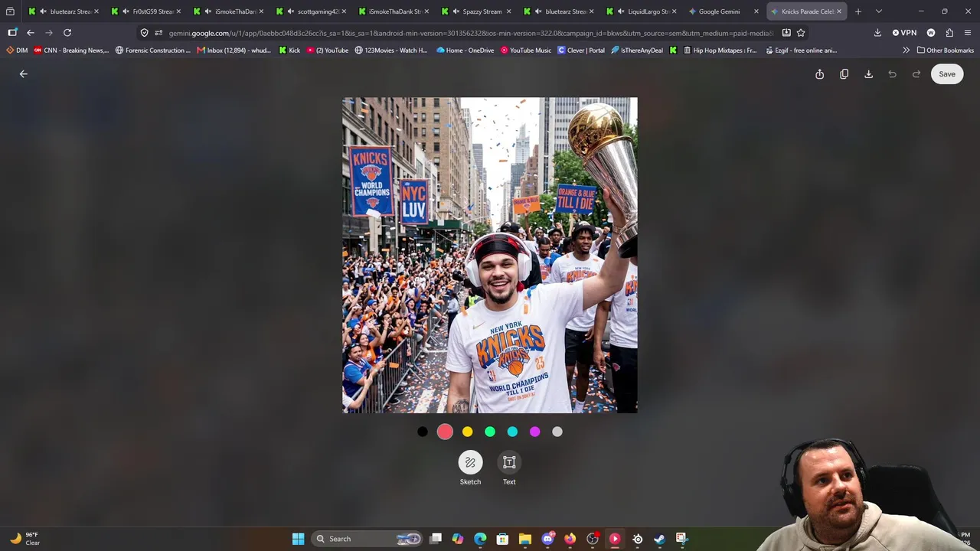Open Steam from the taskbar
Image resolution: width=980 pixels, height=551 pixels.
pyautogui.click(x=659, y=539)
